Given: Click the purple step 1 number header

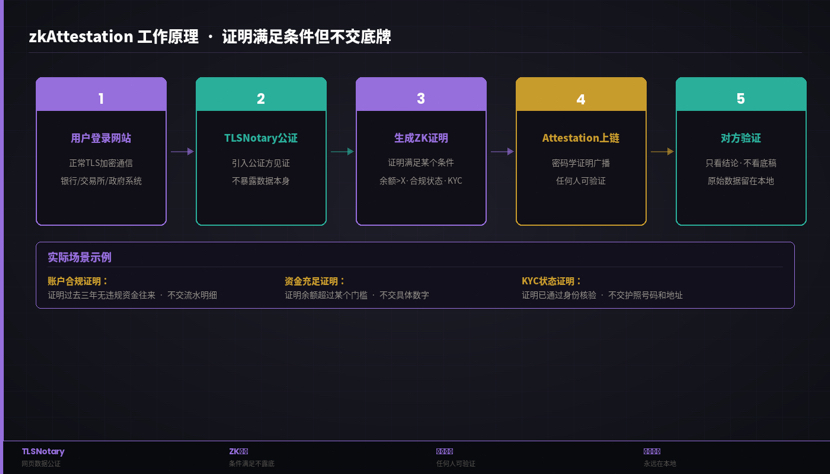Looking at the screenshot, I should [101, 96].
